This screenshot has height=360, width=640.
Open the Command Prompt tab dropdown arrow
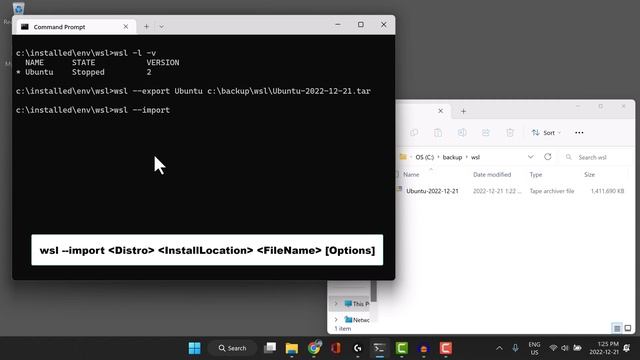(x=162, y=27)
